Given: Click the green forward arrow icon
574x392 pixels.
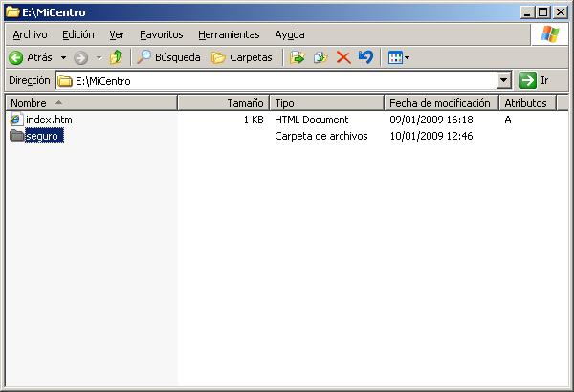Looking at the screenshot, I should pyautogui.click(x=80, y=57).
